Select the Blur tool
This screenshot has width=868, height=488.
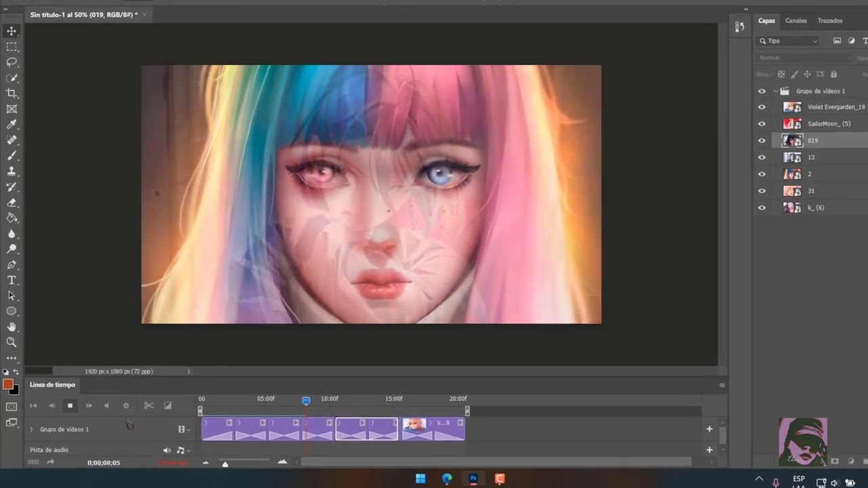point(12,234)
